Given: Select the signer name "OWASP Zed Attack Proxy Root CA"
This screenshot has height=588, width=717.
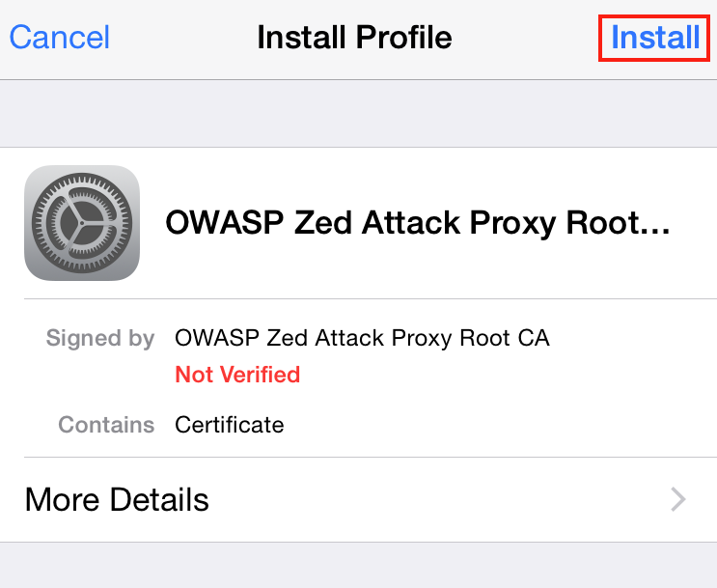Looking at the screenshot, I should 362,338.
